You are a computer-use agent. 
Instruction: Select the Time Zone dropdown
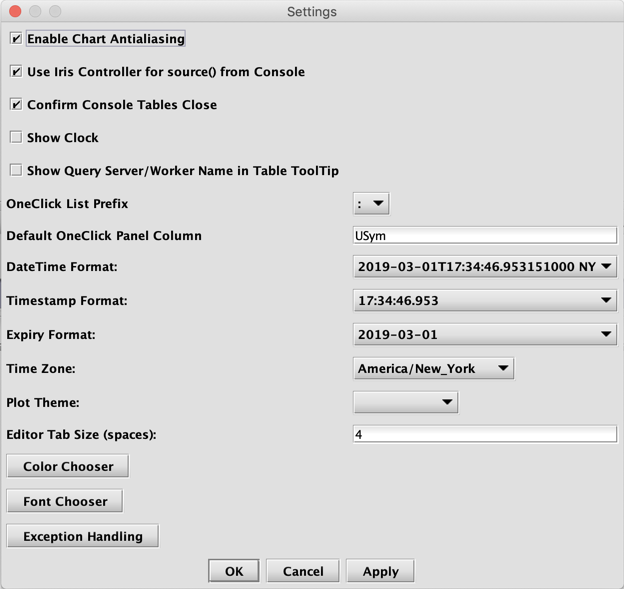(433, 368)
